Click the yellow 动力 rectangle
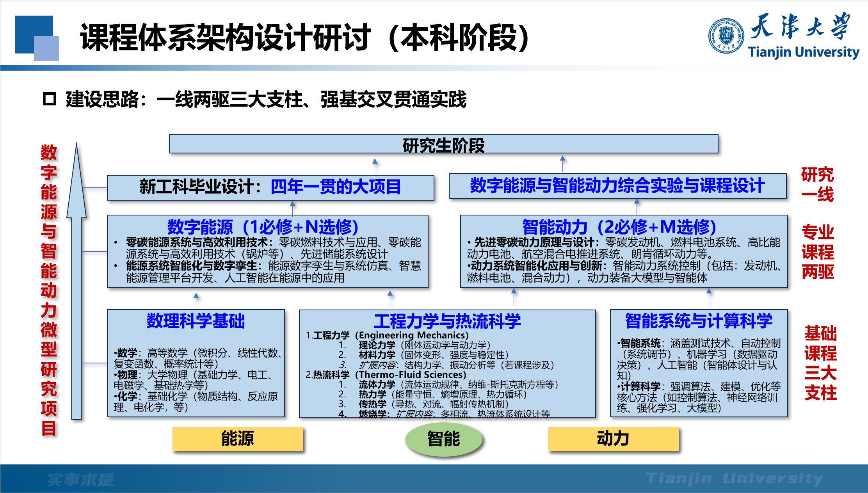 point(613,439)
